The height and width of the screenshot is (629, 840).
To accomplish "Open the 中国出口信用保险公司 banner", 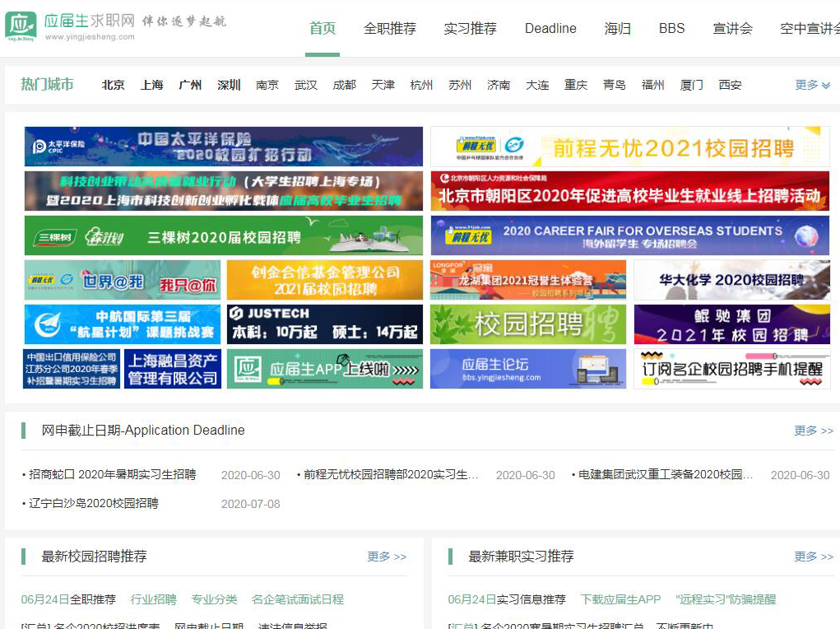I will pos(72,369).
